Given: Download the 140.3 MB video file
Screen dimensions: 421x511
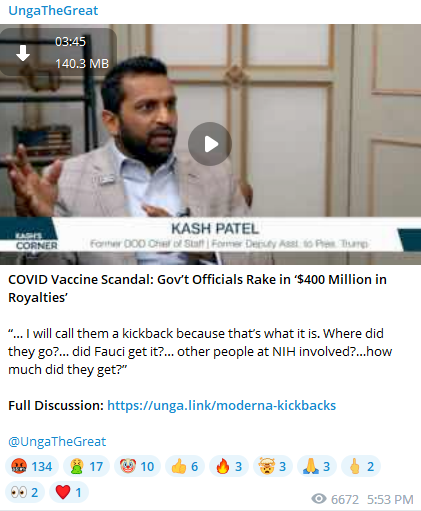Looking at the screenshot, I should tap(23, 53).
